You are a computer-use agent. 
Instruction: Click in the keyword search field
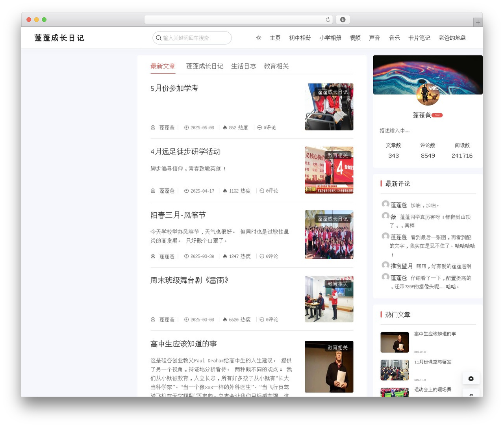point(192,38)
